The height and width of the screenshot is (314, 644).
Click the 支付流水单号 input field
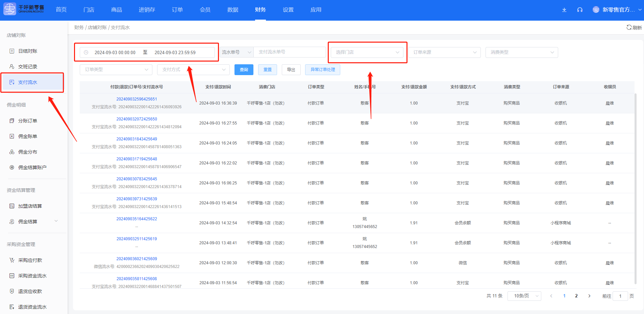point(289,52)
